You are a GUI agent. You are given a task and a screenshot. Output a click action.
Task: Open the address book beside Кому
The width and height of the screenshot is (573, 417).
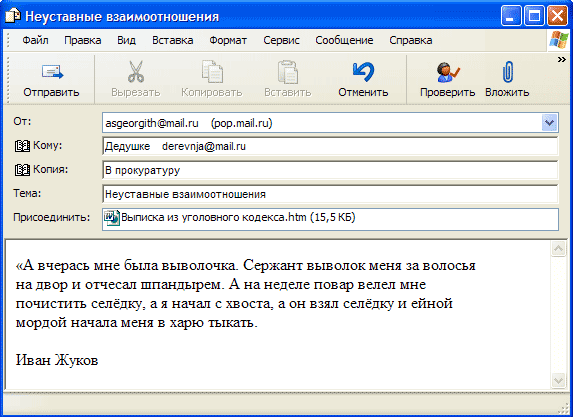(x=22, y=146)
